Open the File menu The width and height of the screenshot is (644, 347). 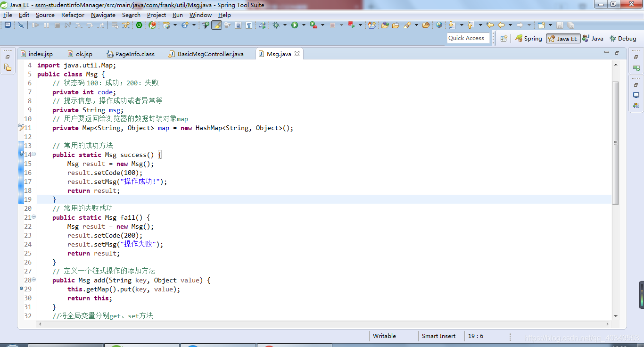pos(8,15)
